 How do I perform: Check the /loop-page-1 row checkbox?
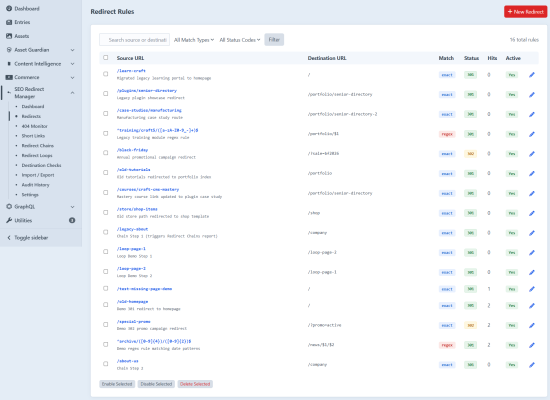[x=106, y=252]
